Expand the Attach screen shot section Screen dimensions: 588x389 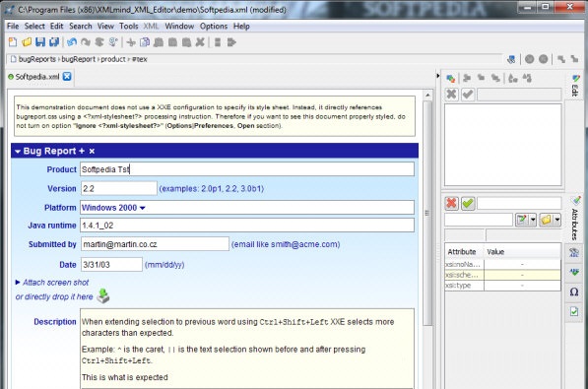pyautogui.click(x=18, y=282)
